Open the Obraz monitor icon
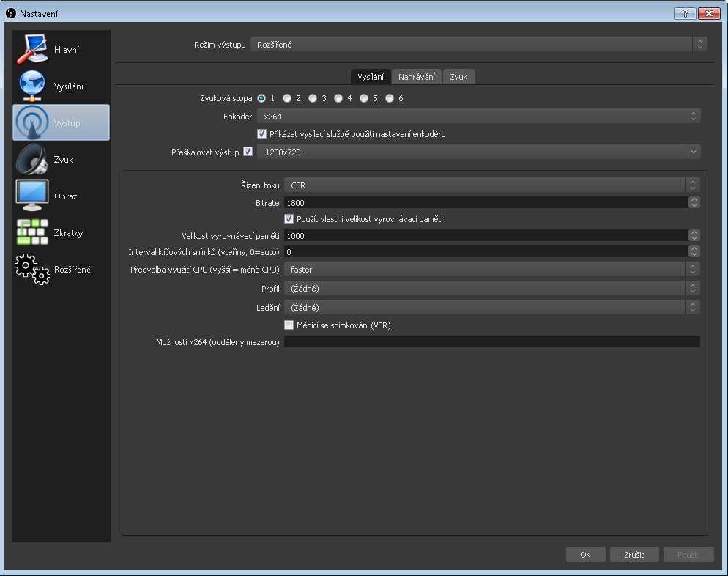Screen dimensions: 728x576 coord(32,196)
